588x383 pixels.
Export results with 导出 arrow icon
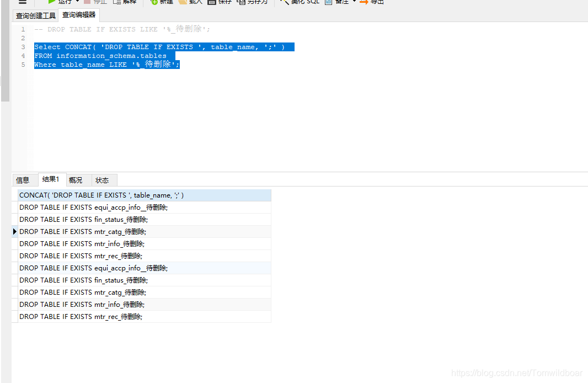click(x=364, y=2)
